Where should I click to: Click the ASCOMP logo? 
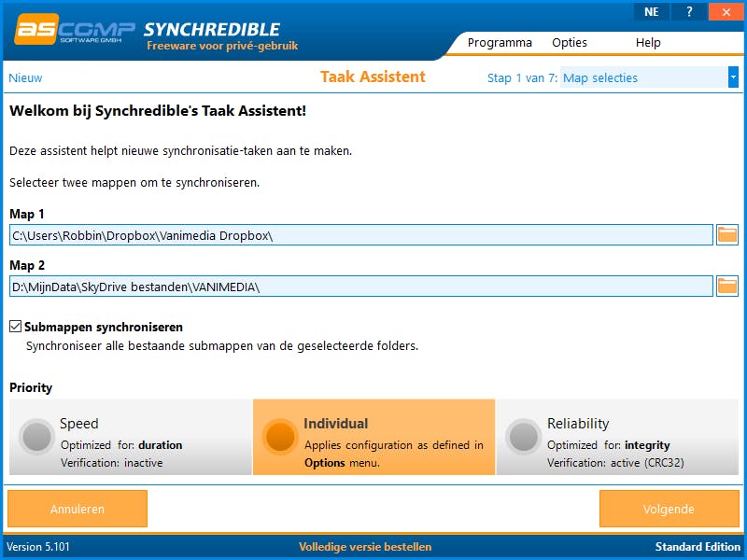pos(75,29)
